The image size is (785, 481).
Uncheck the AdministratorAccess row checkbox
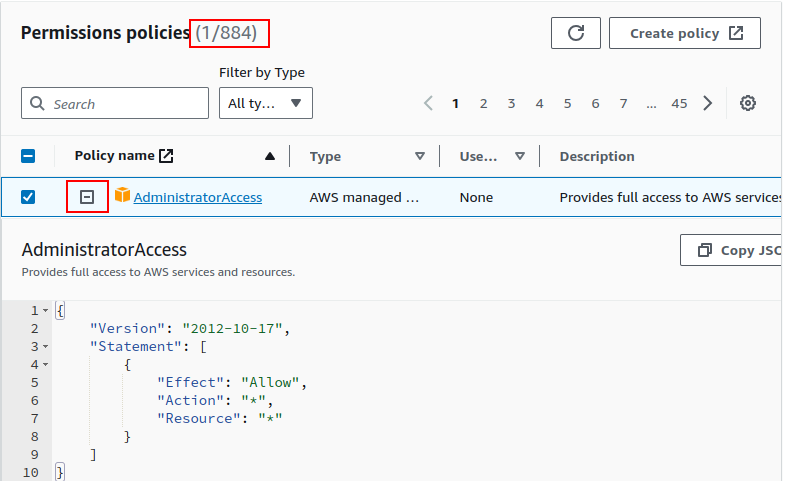(x=28, y=197)
